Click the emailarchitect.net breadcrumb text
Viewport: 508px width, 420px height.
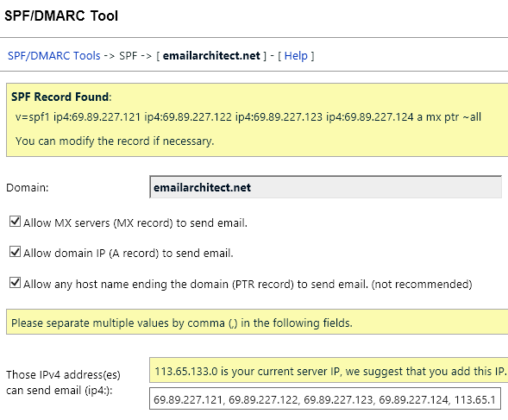(x=211, y=56)
